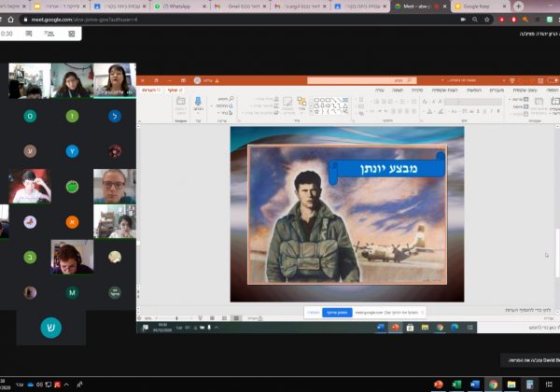The height and width of the screenshot is (392, 560).
Task: Select participant with green M avatar
Action: pyautogui.click(x=72, y=293)
